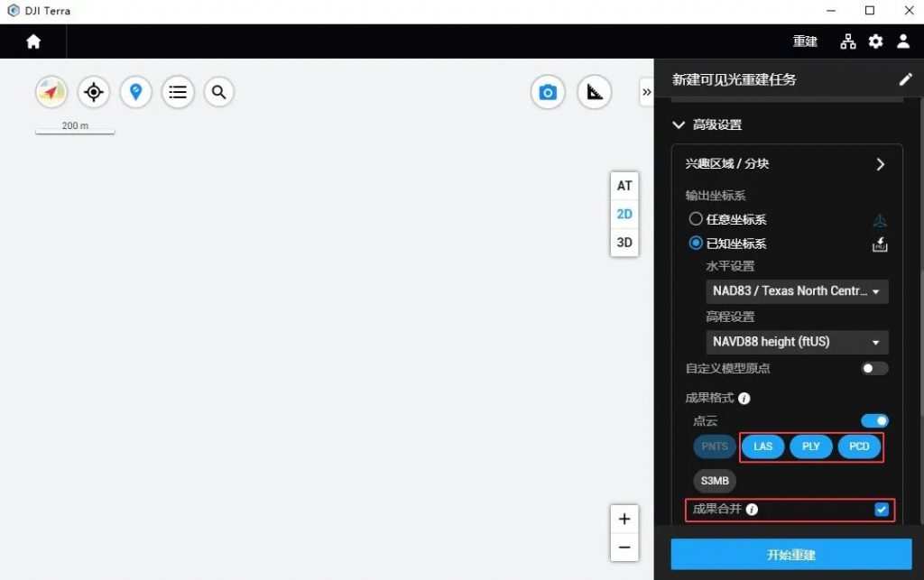
Task: Click the 水平设置 label
Action: 730,266
